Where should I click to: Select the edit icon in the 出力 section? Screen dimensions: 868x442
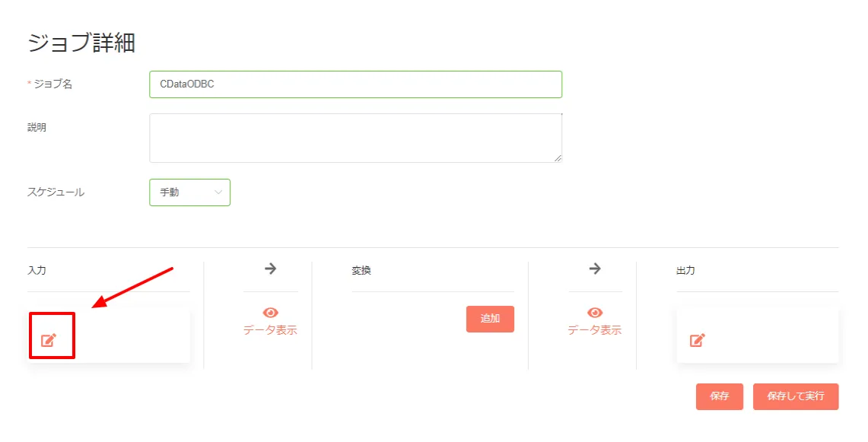(698, 341)
